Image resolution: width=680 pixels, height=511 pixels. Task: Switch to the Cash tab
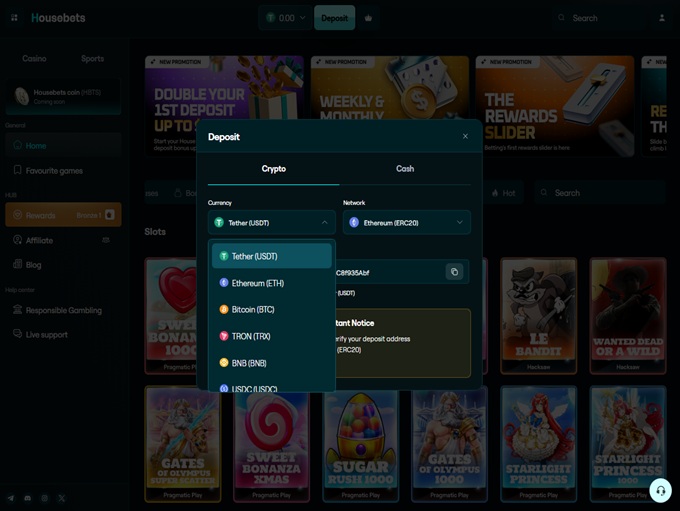coord(405,169)
